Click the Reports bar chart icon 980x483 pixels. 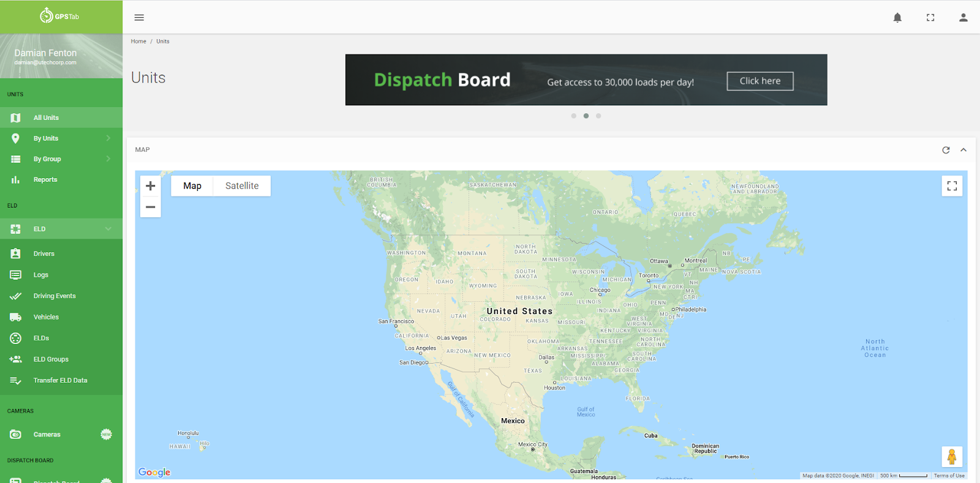tap(16, 180)
